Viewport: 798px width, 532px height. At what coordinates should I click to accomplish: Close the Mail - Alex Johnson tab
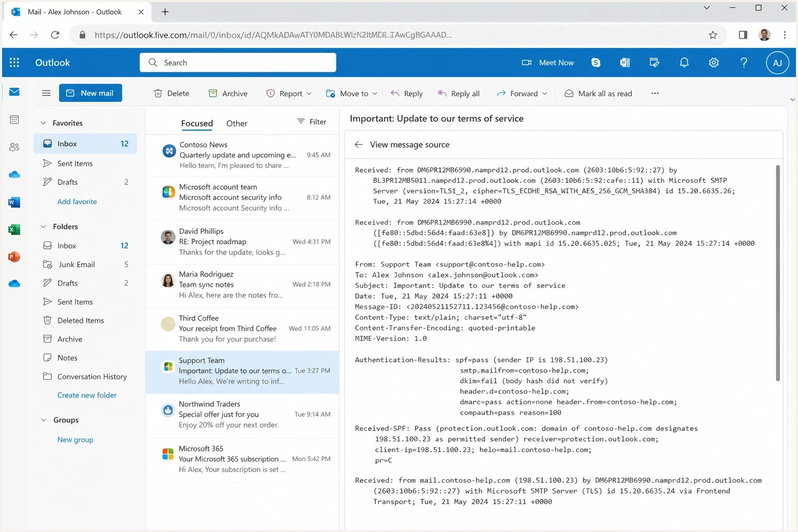pyautogui.click(x=141, y=12)
